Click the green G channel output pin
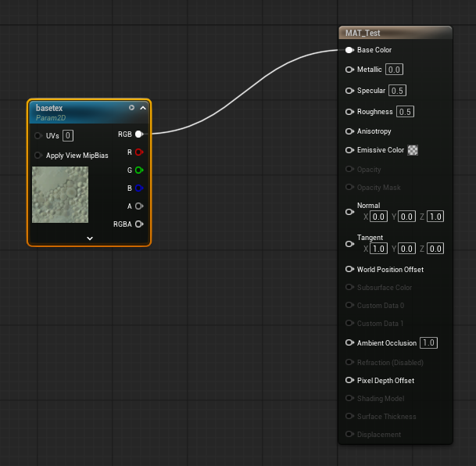 (x=139, y=170)
